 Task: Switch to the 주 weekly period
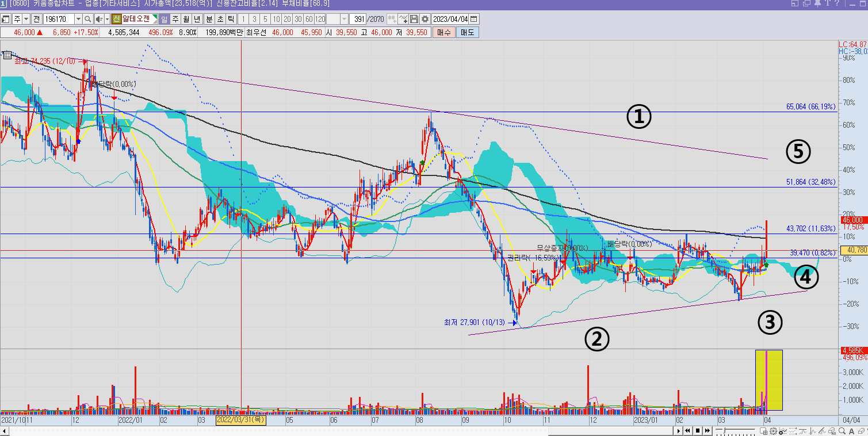(x=175, y=18)
